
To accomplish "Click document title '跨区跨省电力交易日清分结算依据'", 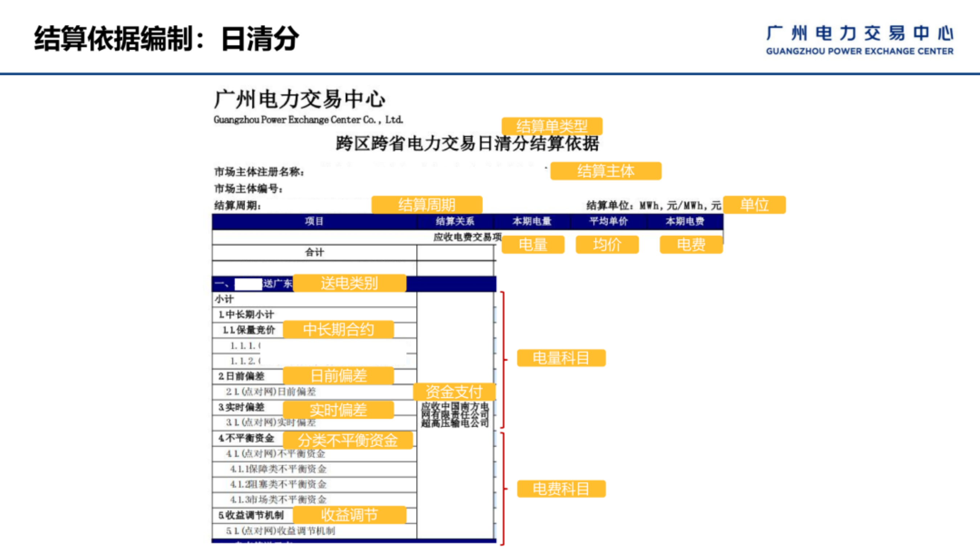I will coord(467,143).
